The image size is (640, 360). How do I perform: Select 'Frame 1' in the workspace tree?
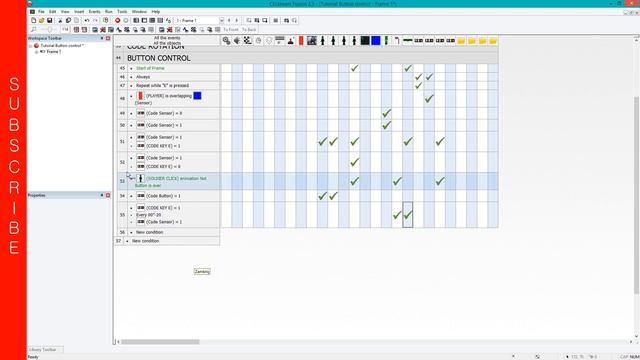coord(53,52)
